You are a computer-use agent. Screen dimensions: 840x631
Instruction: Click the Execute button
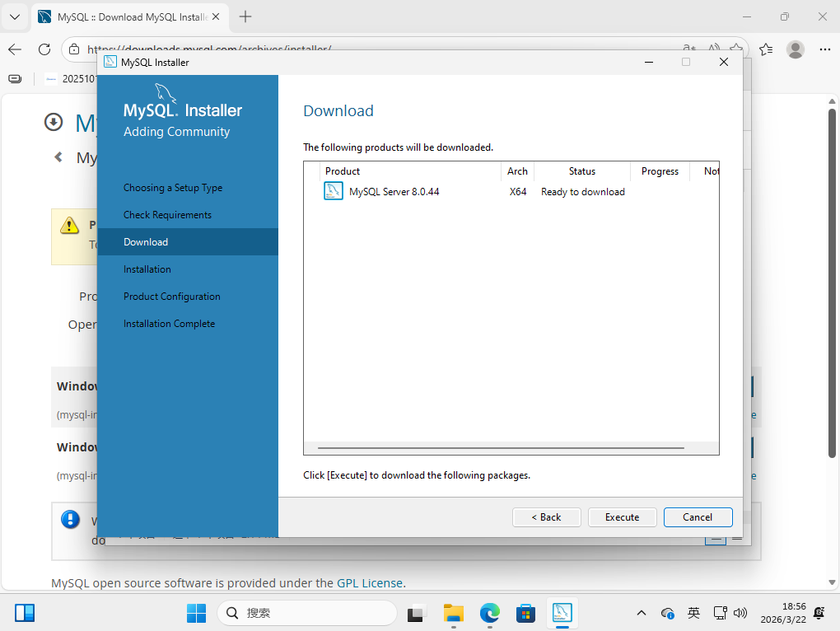(622, 516)
